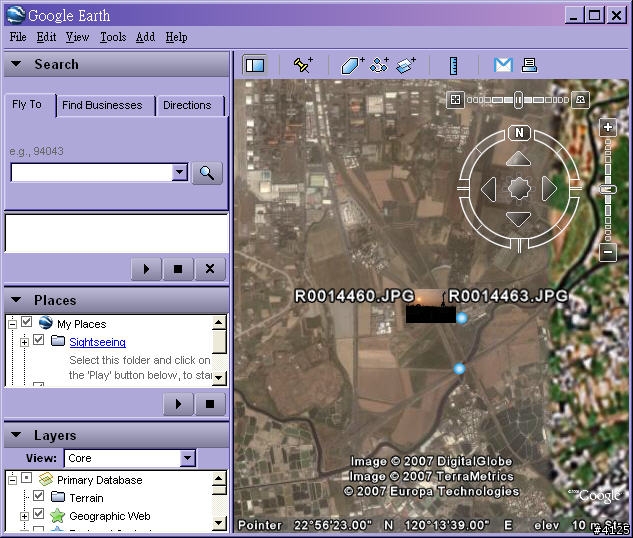Open the Sightseeing link
Viewport: 633px width, 538px height.
pyautogui.click(x=97, y=342)
